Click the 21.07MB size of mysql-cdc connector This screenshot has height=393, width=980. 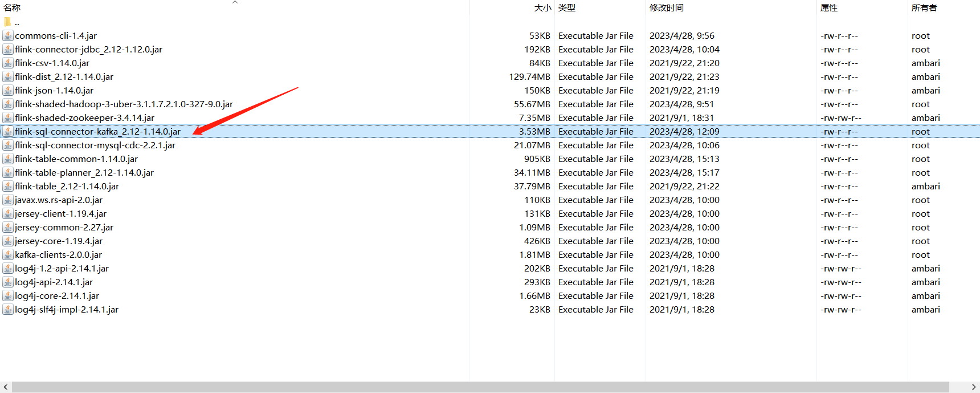[x=532, y=145]
